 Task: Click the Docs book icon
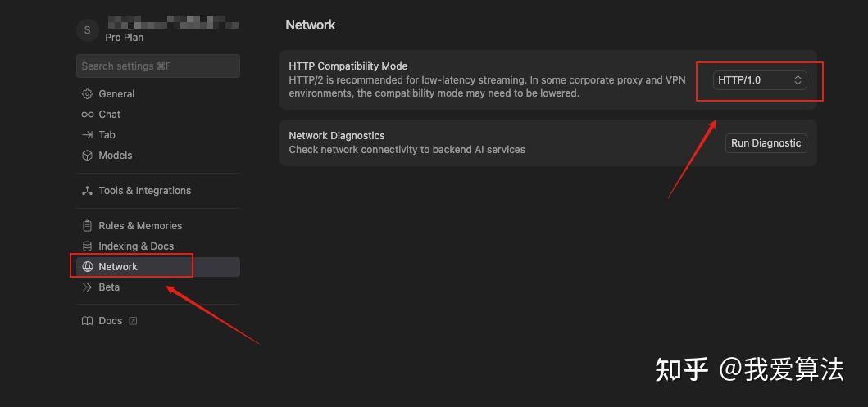[88, 321]
